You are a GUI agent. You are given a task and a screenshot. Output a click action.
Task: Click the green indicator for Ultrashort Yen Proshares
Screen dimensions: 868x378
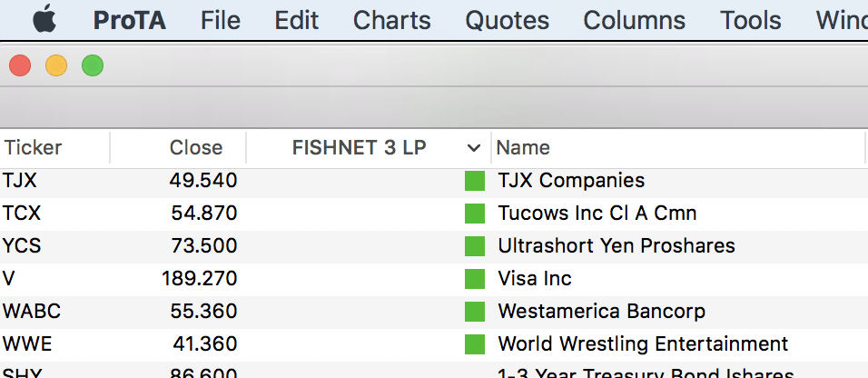coord(475,246)
